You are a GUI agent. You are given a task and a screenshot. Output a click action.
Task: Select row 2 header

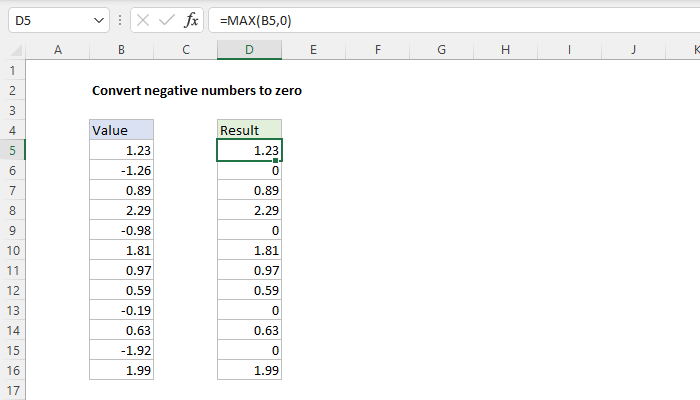[x=12, y=90]
